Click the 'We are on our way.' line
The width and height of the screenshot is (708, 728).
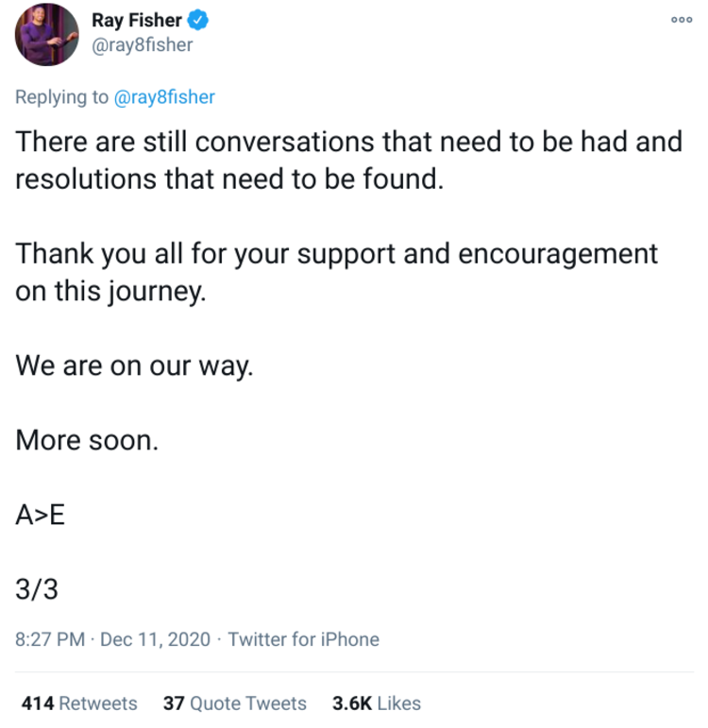point(134,365)
